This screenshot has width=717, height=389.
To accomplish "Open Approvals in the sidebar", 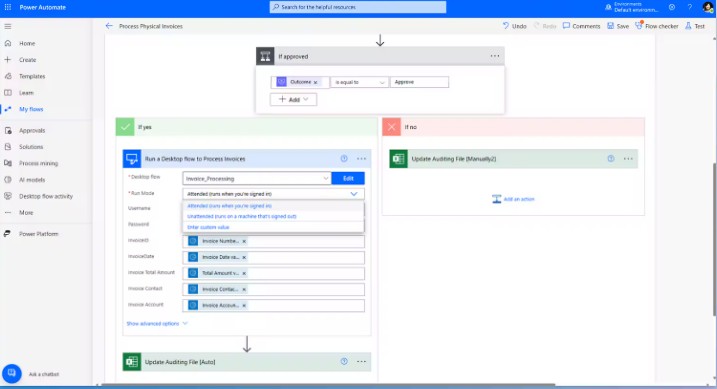I will [32, 131].
